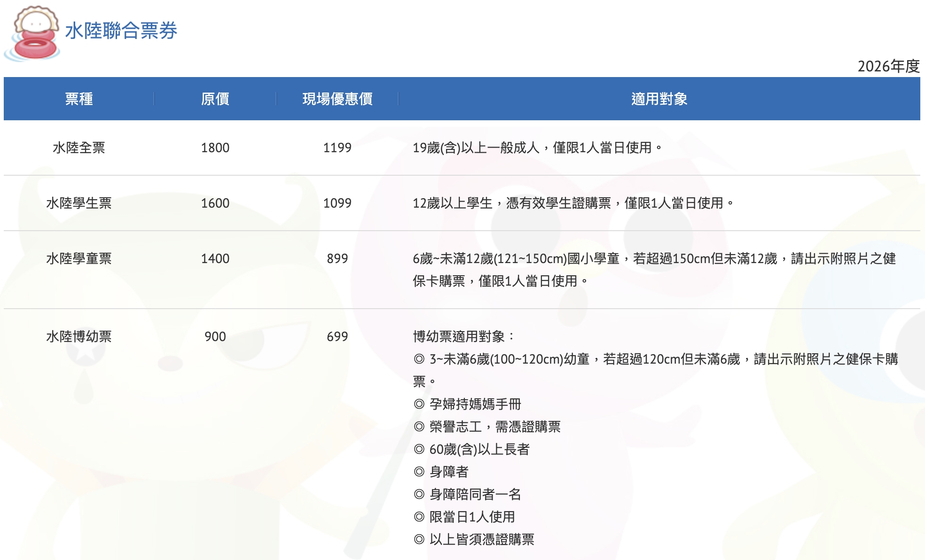Screen dimensions: 925x560
Task: Click the 身障陪同者一名 item
Action: click(468, 495)
